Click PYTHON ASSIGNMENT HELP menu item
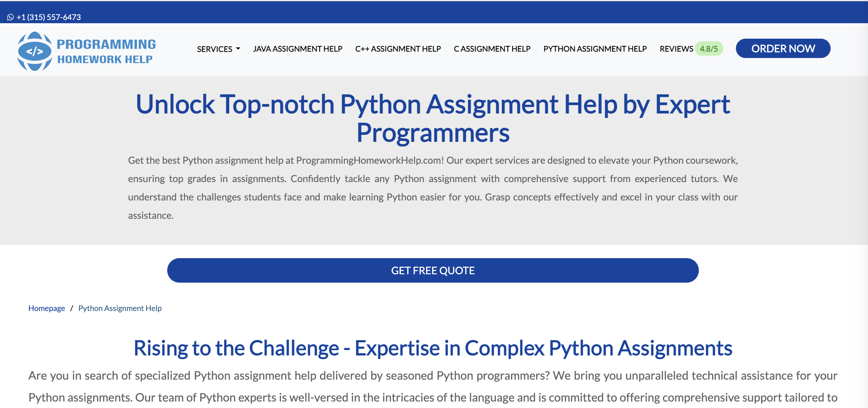 [594, 49]
